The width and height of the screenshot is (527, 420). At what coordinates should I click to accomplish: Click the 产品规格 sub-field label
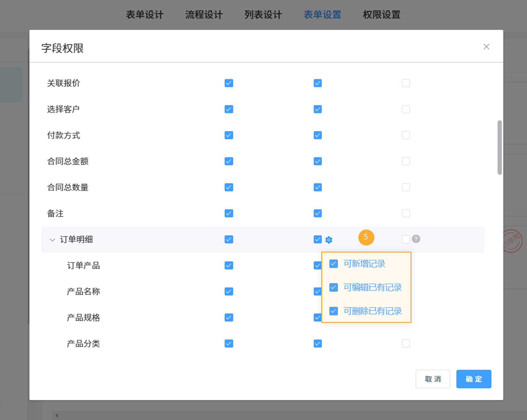(x=83, y=317)
